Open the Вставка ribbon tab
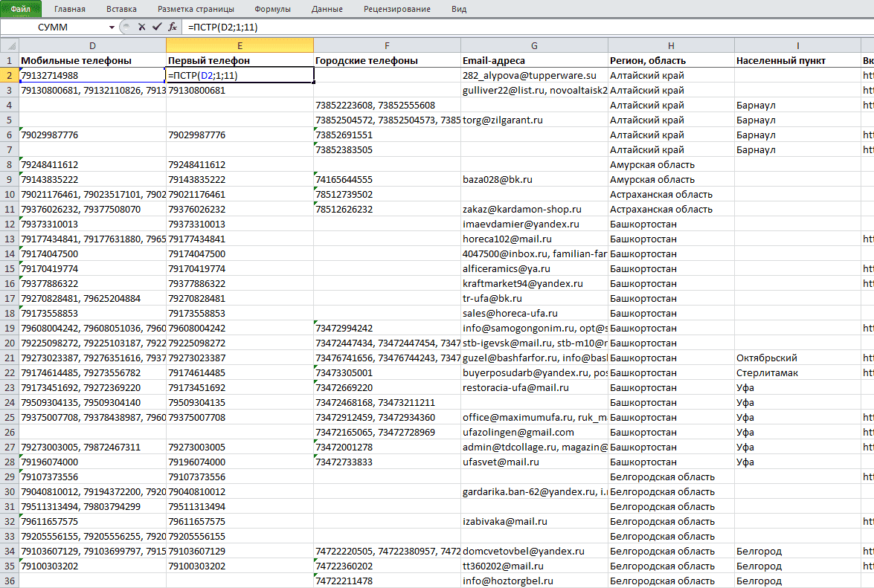 pyautogui.click(x=121, y=9)
